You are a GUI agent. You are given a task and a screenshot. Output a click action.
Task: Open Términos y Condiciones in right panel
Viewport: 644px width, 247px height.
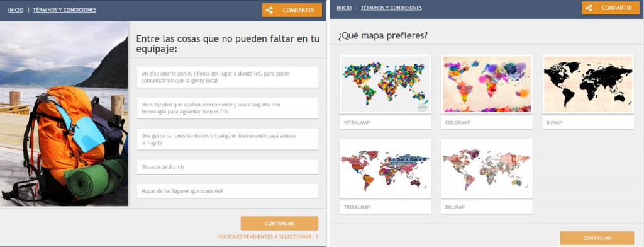[x=391, y=8]
